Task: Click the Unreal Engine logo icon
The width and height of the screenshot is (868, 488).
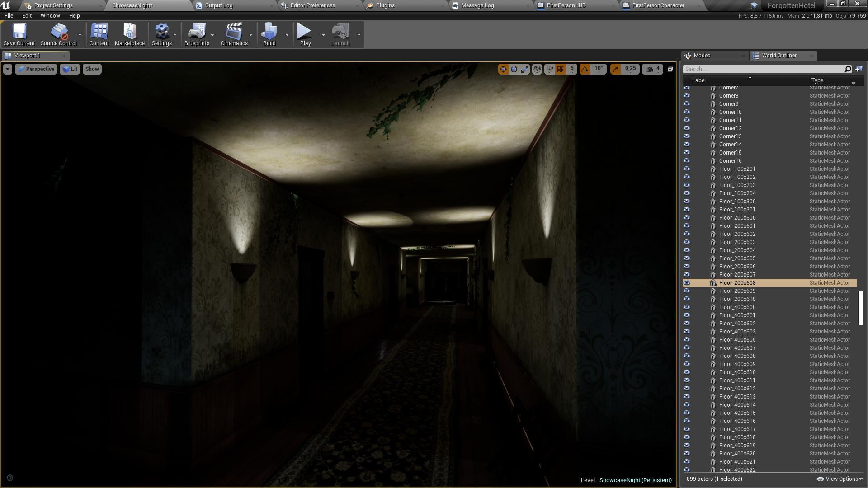Action: click(x=6, y=5)
